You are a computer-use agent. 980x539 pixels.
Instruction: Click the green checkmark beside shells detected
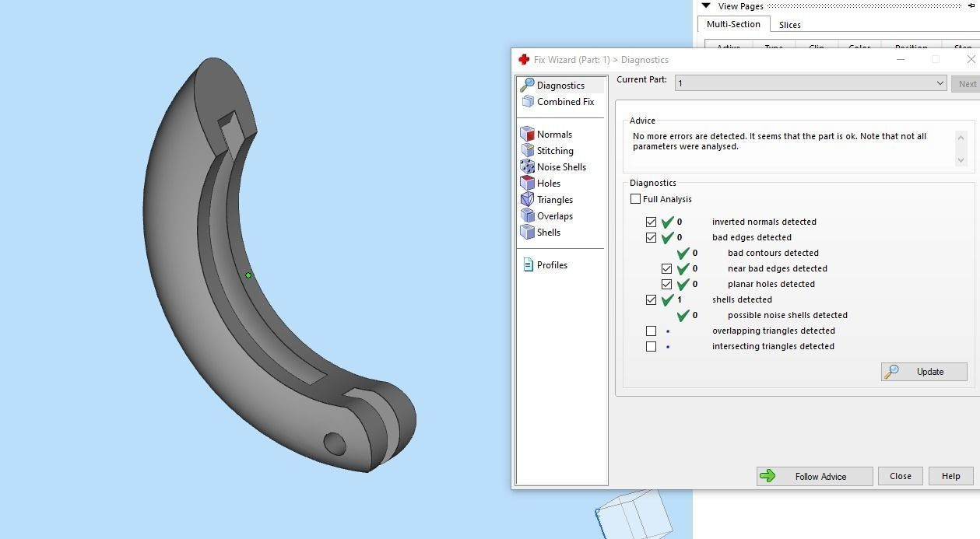(x=667, y=299)
